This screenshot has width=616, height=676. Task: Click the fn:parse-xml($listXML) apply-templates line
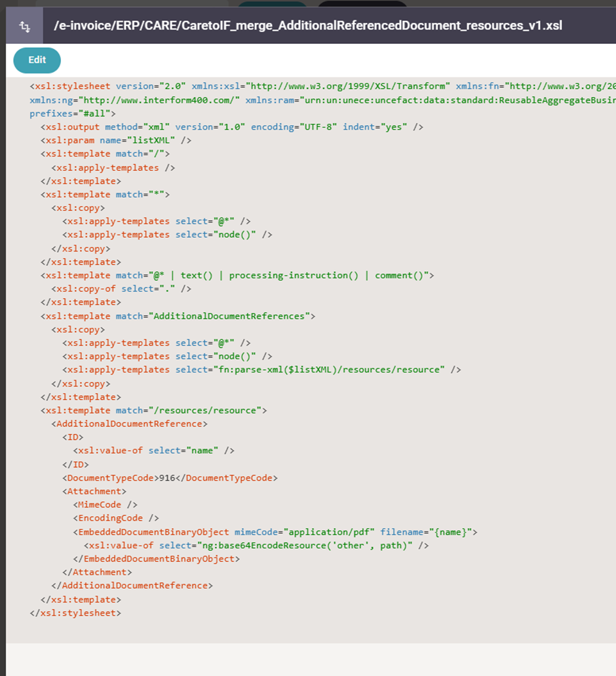click(261, 369)
